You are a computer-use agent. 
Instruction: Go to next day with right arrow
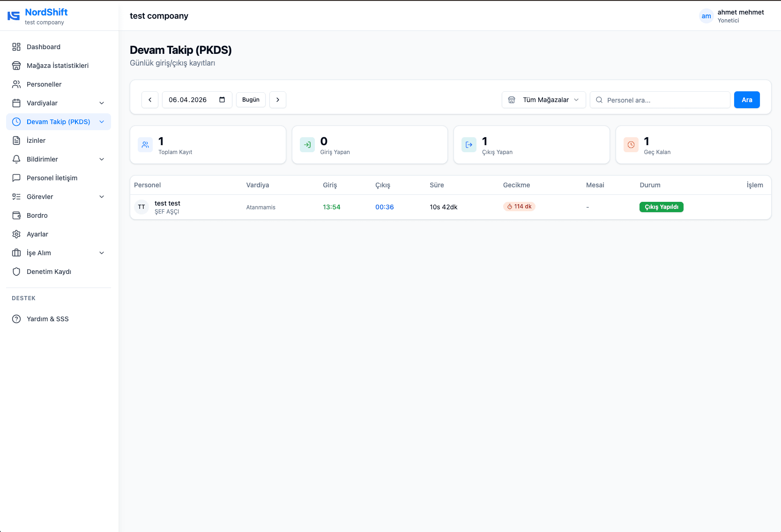278,100
